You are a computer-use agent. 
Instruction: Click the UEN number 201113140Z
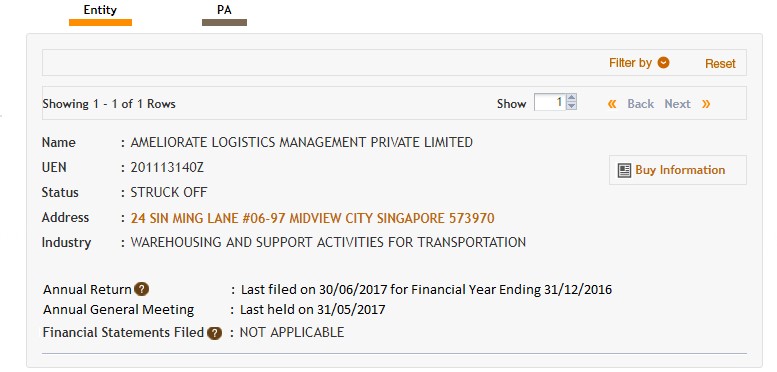[167, 168]
